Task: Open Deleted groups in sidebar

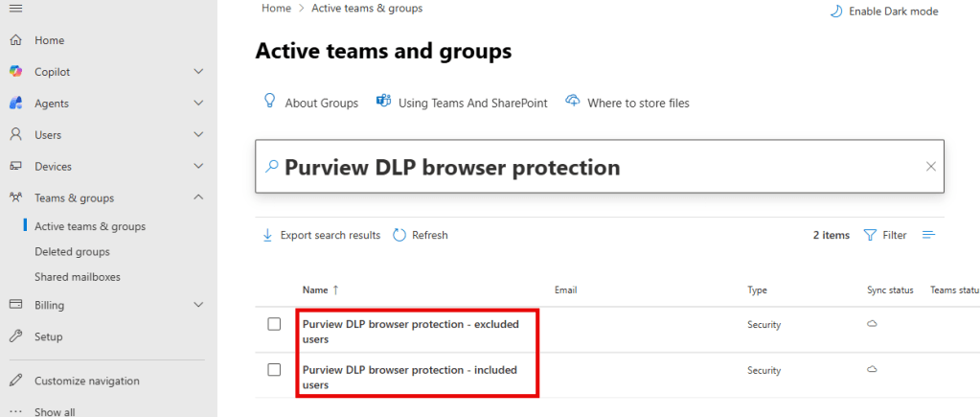Action: [x=72, y=251]
